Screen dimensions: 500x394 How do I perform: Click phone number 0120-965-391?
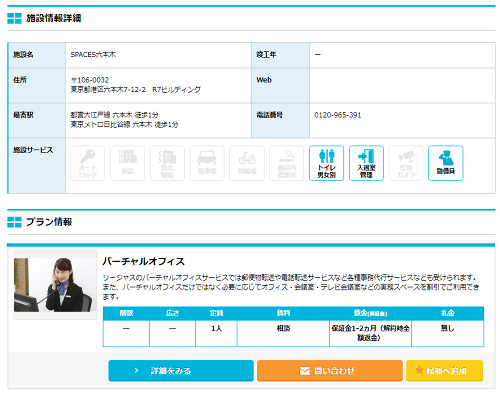[x=338, y=115]
